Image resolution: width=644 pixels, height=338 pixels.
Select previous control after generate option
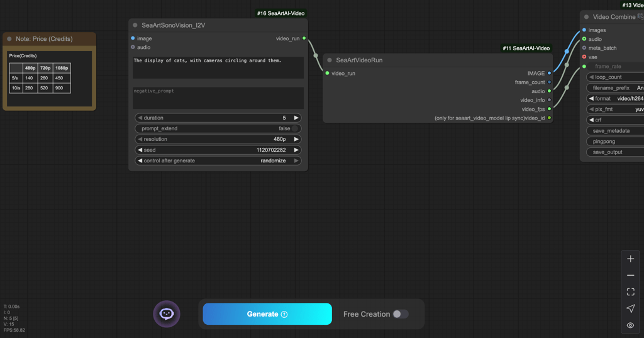[140, 161]
